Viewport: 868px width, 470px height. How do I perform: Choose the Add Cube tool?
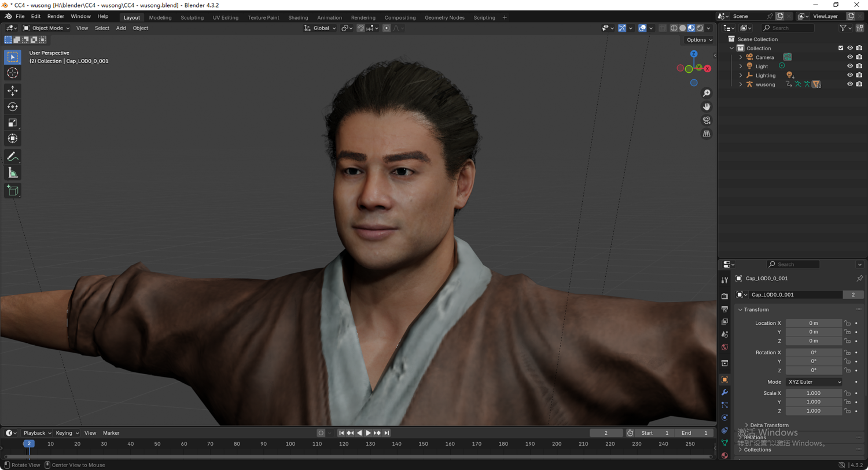point(13,191)
